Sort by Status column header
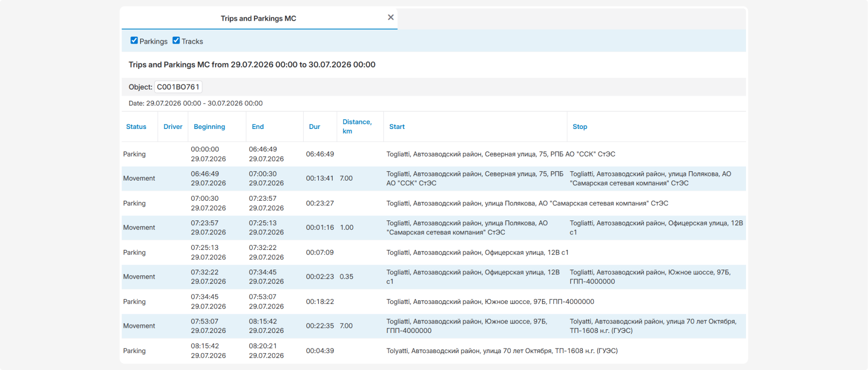 [x=136, y=127]
